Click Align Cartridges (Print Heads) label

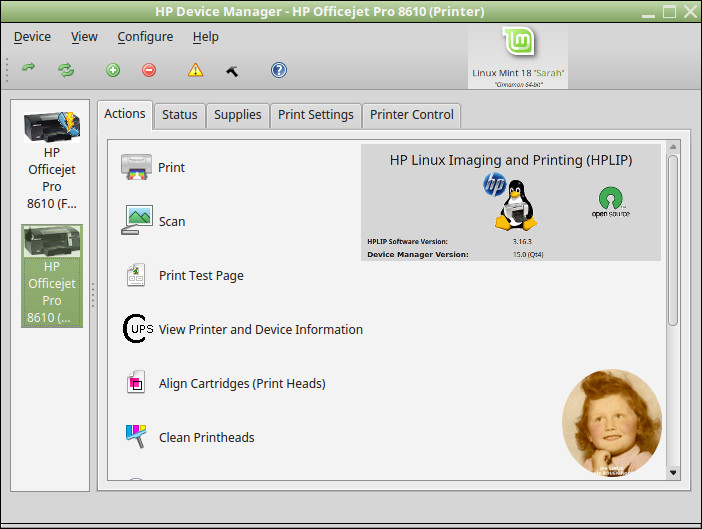242,384
